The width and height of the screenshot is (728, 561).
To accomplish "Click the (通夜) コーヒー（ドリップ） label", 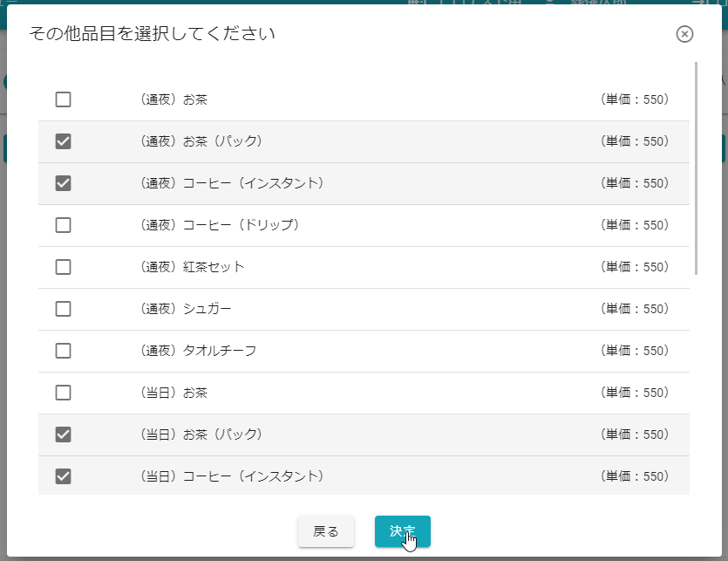I will tap(219, 225).
